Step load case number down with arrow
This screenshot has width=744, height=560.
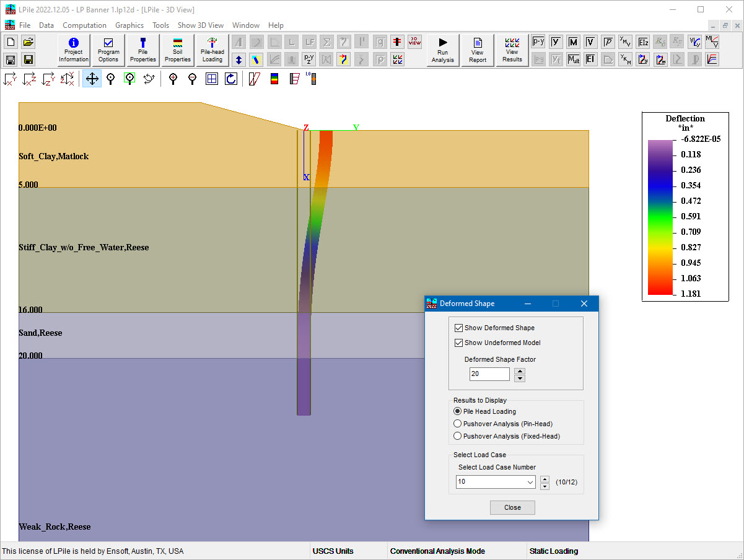(545, 486)
